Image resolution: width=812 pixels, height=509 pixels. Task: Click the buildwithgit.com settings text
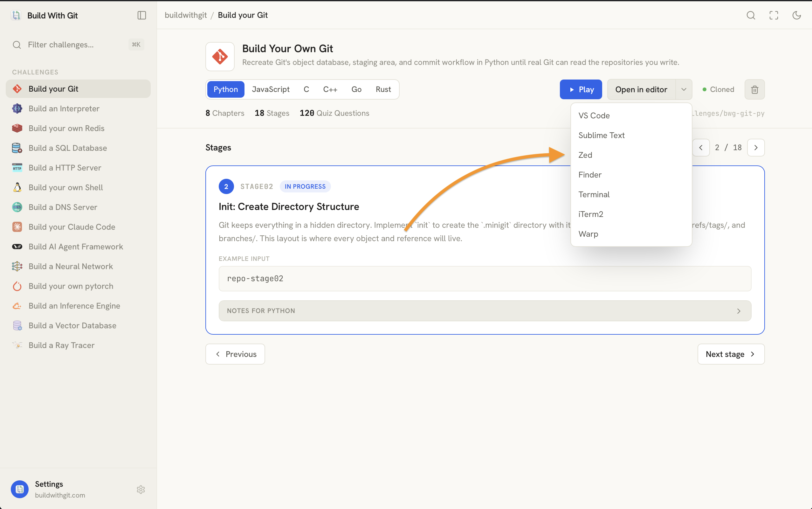[x=60, y=495]
